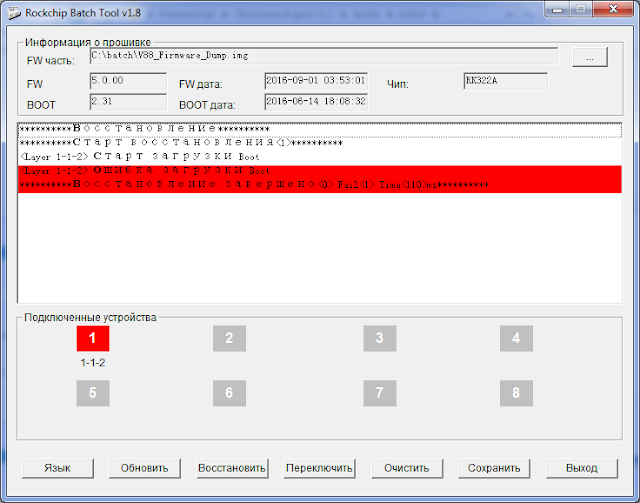Select device slot 7 square
Image resolution: width=640 pixels, height=503 pixels.
(380, 393)
